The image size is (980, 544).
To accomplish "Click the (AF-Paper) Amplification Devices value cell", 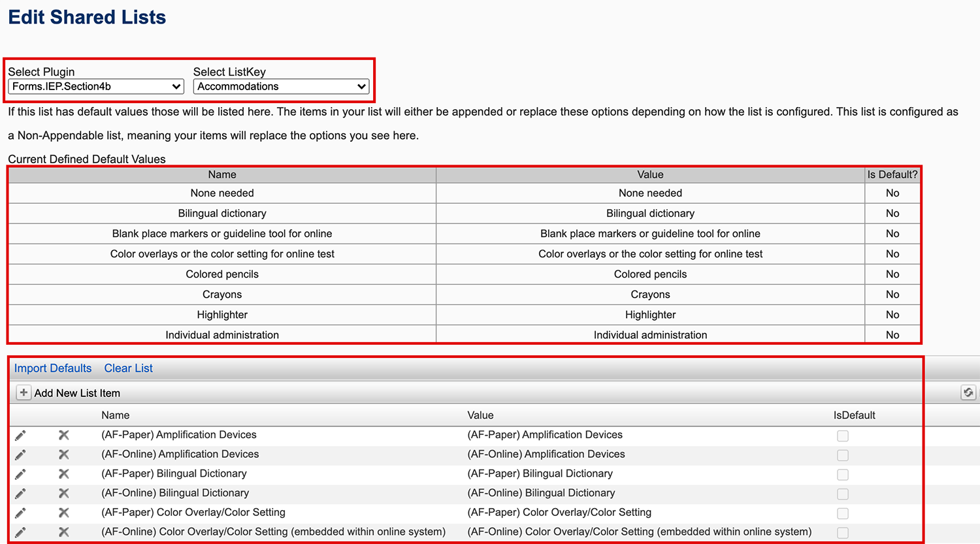I will 545,435.
